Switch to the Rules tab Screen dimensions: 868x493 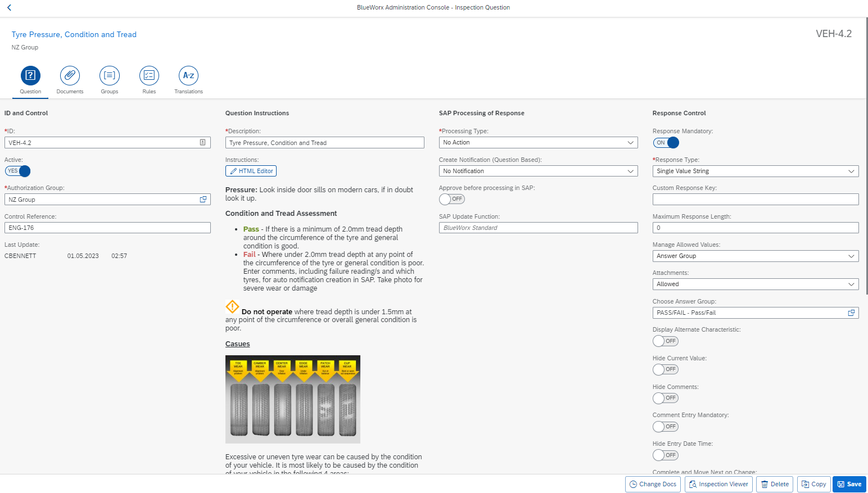(x=149, y=75)
